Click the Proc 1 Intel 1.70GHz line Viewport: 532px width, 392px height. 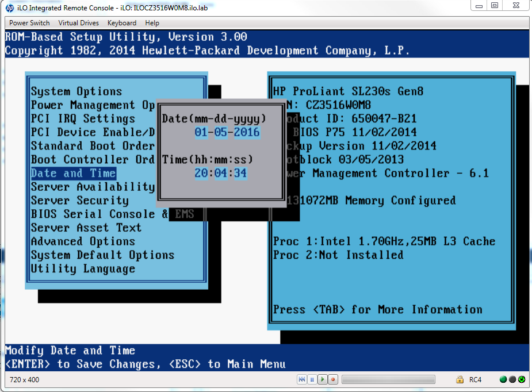click(384, 241)
